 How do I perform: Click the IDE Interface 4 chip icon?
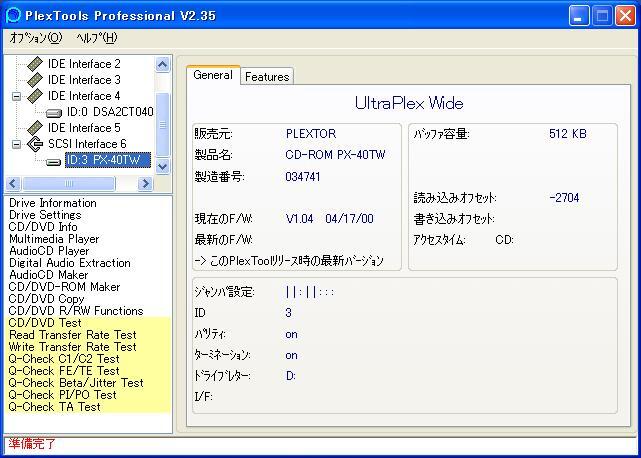(x=35, y=96)
